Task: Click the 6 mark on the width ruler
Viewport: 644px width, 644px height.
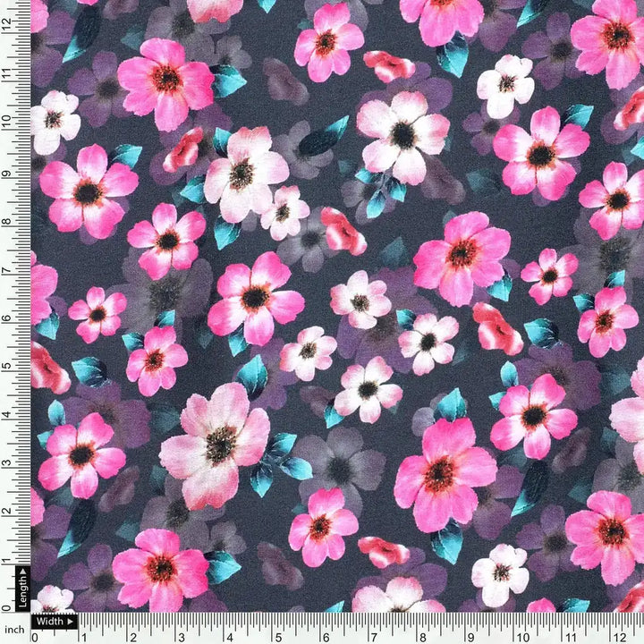Action: click(x=326, y=636)
